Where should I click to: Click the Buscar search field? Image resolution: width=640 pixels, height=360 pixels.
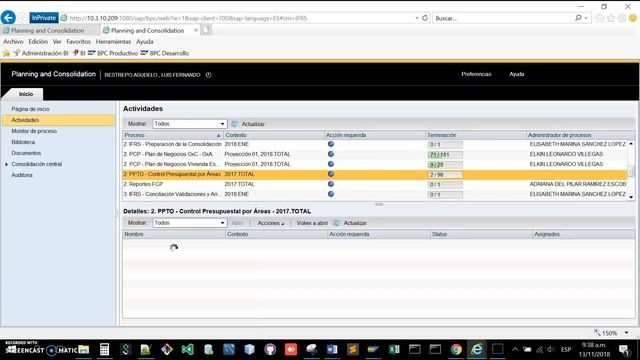point(503,18)
